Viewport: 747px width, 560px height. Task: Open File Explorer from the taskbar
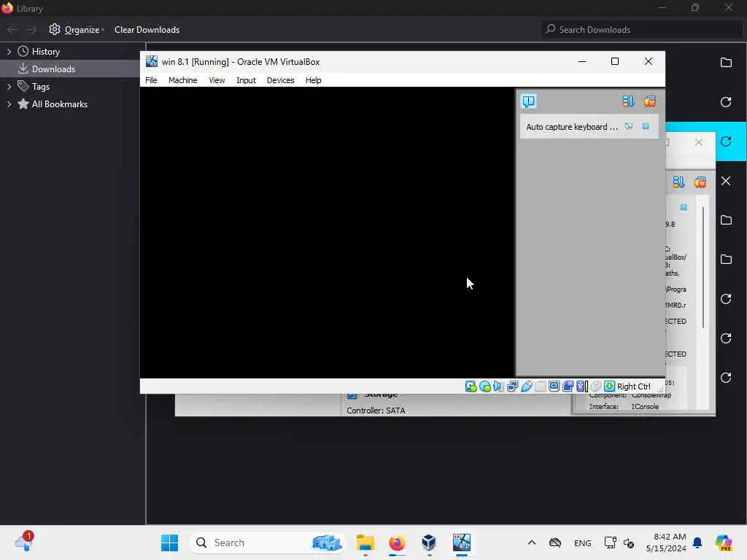click(365, 542)
